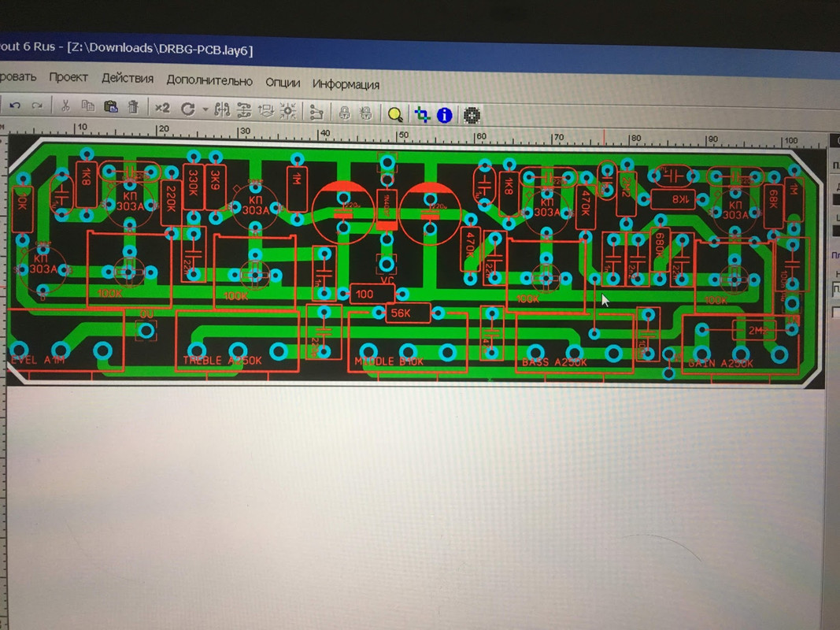Screen dimensions: 840x630
Task: Click the Redo arrow icon
Action: 37,106
